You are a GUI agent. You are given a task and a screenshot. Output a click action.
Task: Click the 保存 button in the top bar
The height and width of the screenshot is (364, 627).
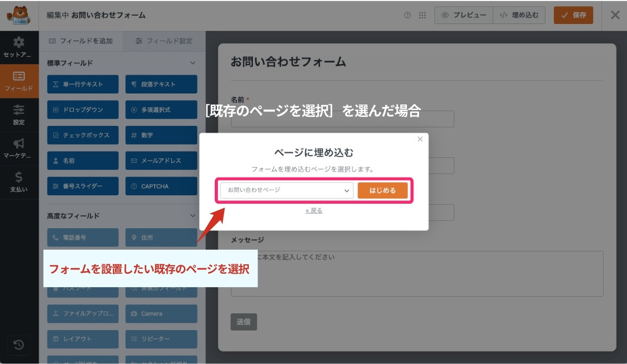(573, 15)
